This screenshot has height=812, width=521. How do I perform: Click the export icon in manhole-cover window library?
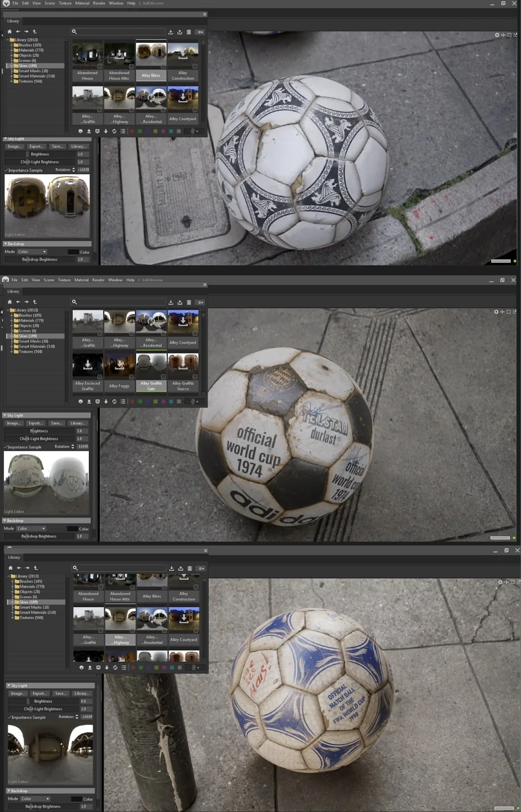click(180, 32)
